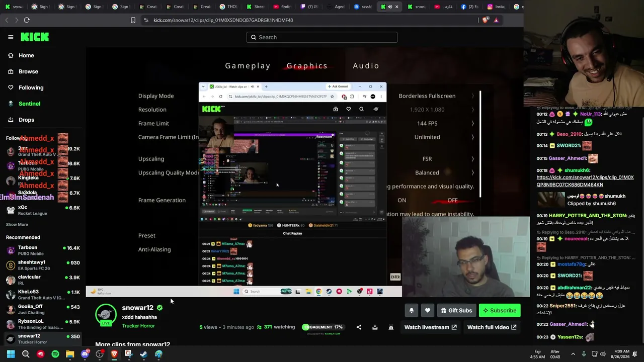This screenshot has height=362, width=644.
Task: Open snowar12 in the Recommended list
Action: click(43, 339)
